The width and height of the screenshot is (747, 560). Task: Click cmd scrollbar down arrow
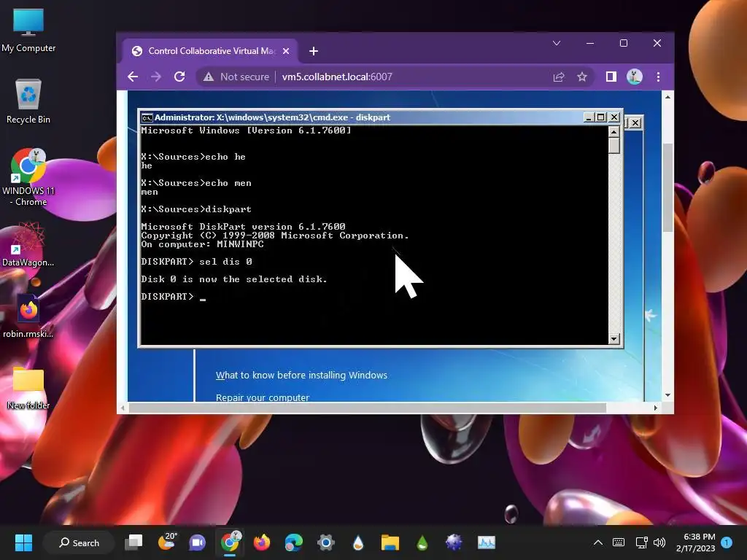[x=614, y=338]
